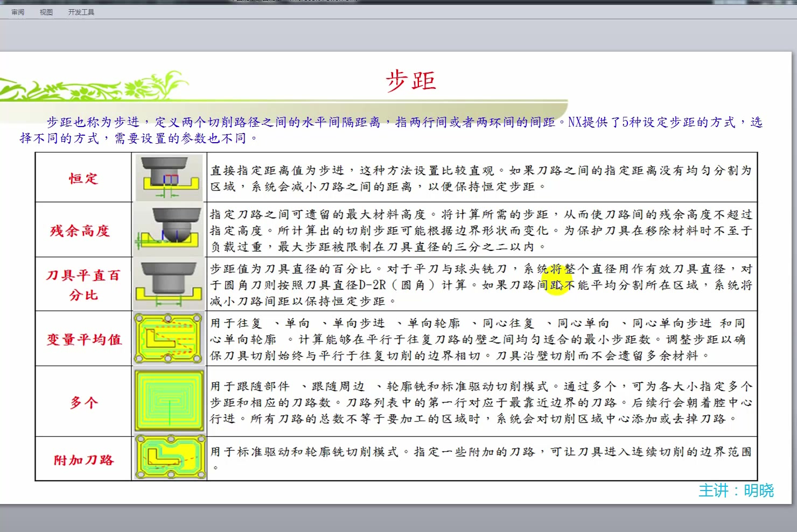Screen dimensions: 797x532
Task: Click the intro paragraph starting 步距也称为步进
Action: [x=391, y=130]
